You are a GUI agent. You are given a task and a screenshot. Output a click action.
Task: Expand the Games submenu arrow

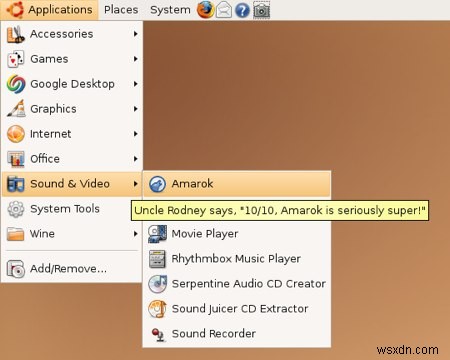pyautogui.click(x=135, y=59)
